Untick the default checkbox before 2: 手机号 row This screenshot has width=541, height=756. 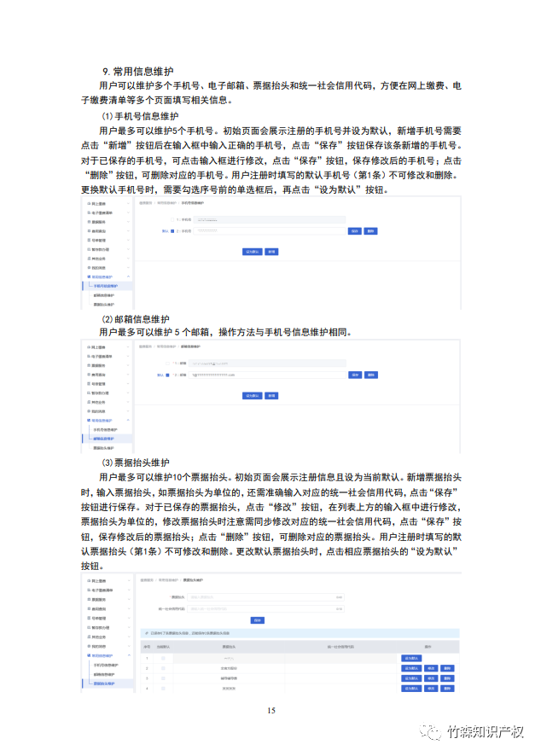(x=172, y=231)
